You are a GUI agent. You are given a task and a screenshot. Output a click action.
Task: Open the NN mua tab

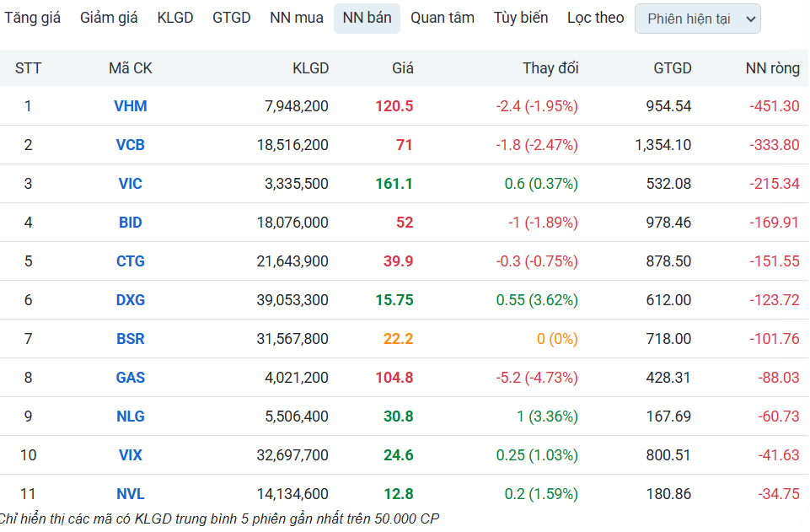click(x=296, y=18)
